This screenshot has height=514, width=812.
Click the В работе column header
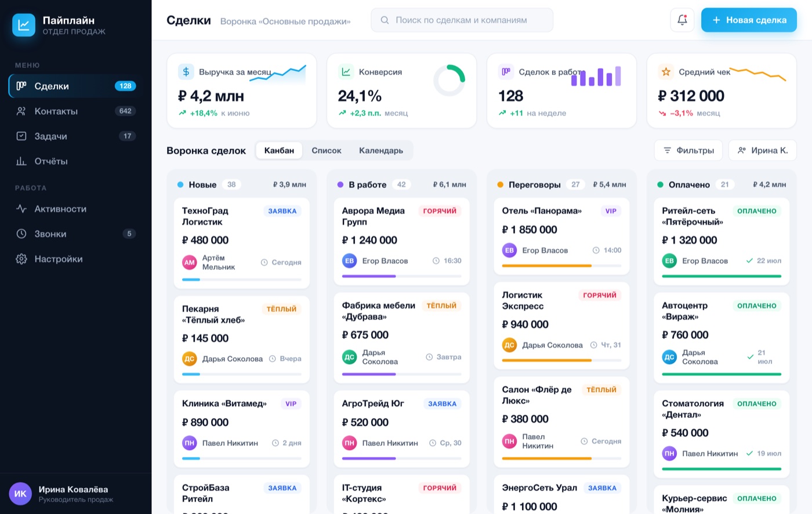click(401, 184)
